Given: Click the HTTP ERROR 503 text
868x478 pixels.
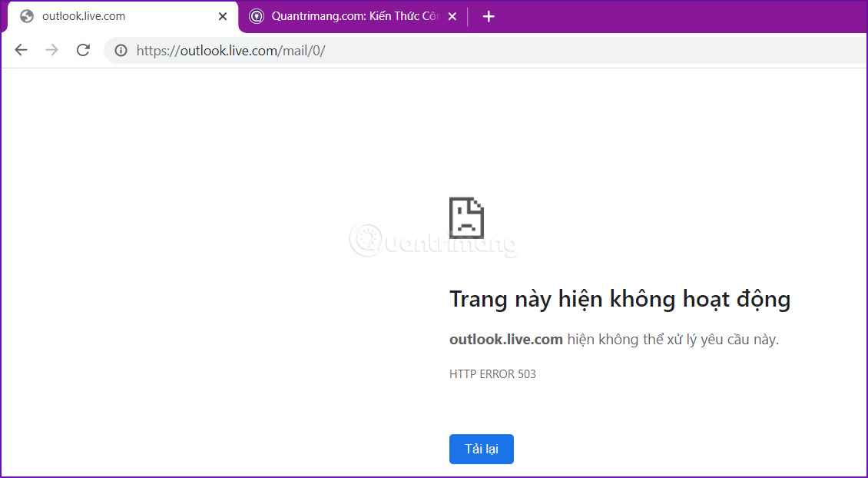Looking at the screenshot, I should pos(492,374).
